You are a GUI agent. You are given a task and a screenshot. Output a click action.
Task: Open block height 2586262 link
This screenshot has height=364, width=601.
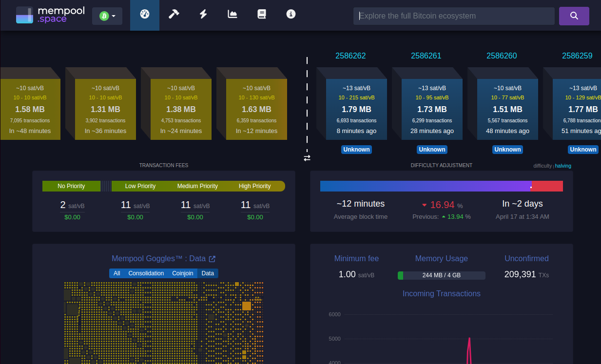(350, 56)
